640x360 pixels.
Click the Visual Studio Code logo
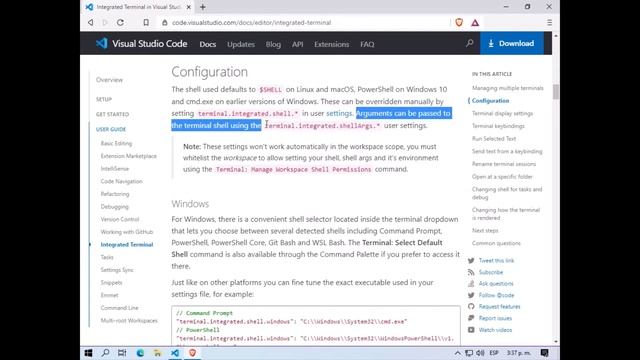(141, 43)
